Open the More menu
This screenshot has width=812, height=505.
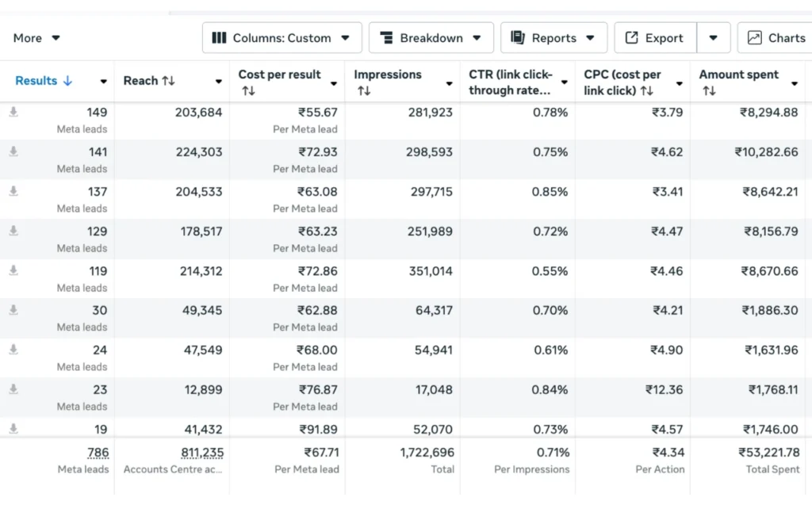point(36,38)
